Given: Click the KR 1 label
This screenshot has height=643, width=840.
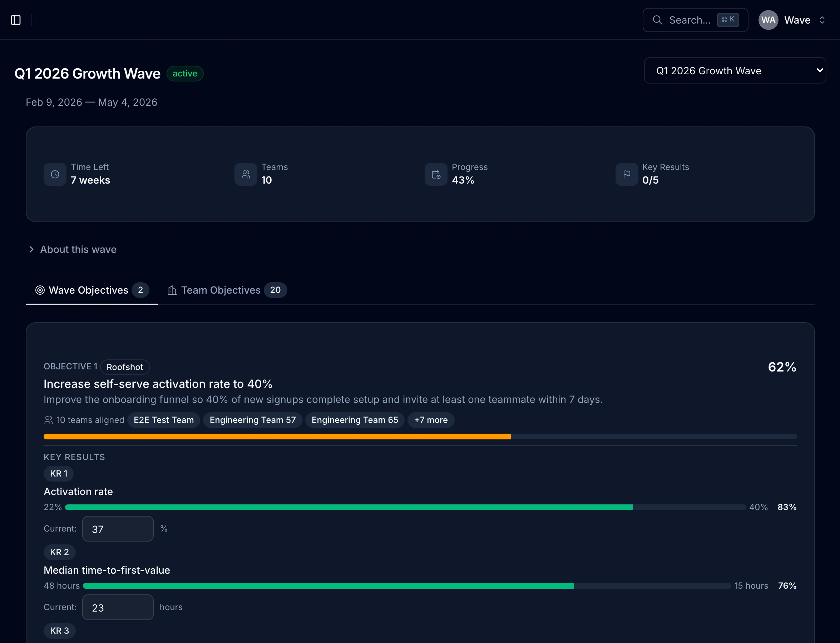Looking at the screenshot, I should click(x=59, y=473).
